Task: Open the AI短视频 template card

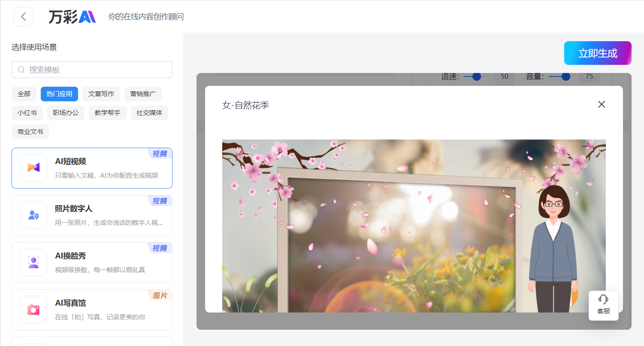Action: coord(92,168)
